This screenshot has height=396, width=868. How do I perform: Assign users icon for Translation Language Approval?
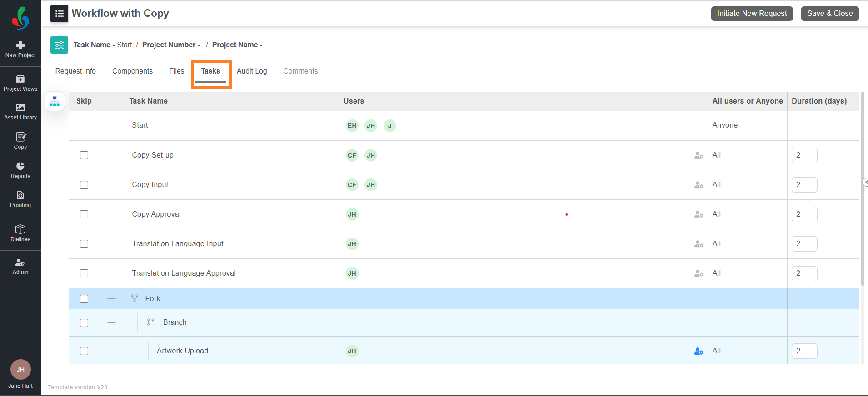[x=699, y=273]
